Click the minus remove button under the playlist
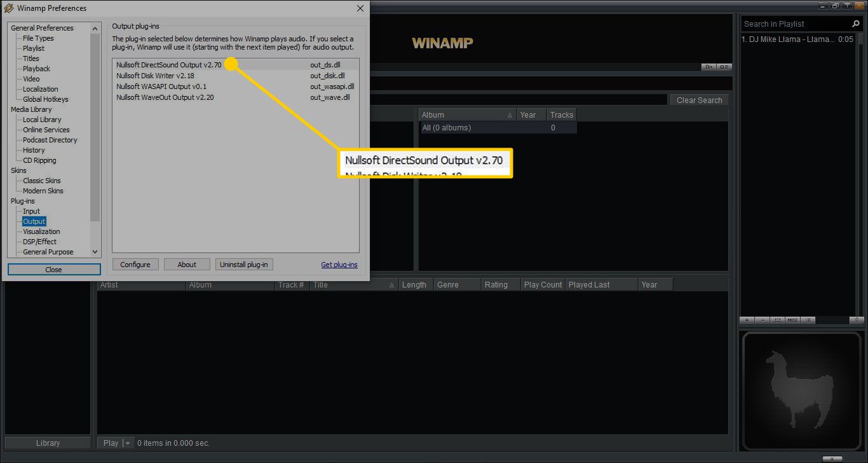Screen dimensions: 868x463 pos(763,320)
